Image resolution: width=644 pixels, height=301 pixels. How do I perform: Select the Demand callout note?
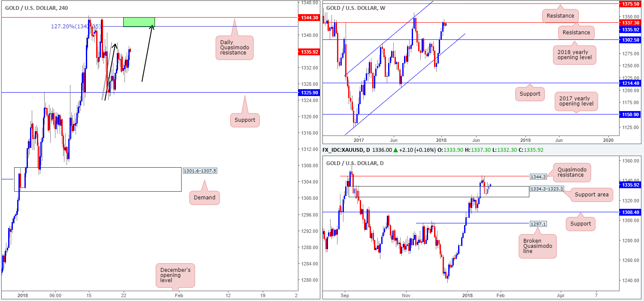click(205, 198)
